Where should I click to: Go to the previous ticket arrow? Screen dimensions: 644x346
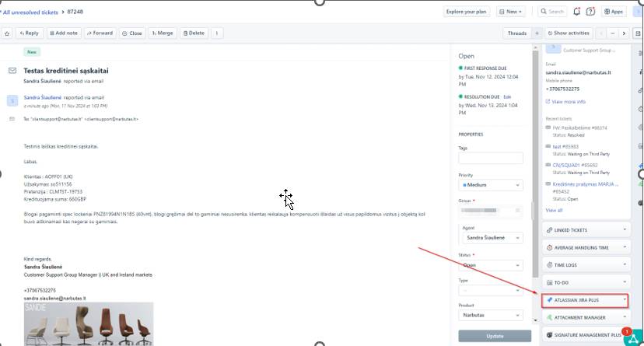click(601, 33)
